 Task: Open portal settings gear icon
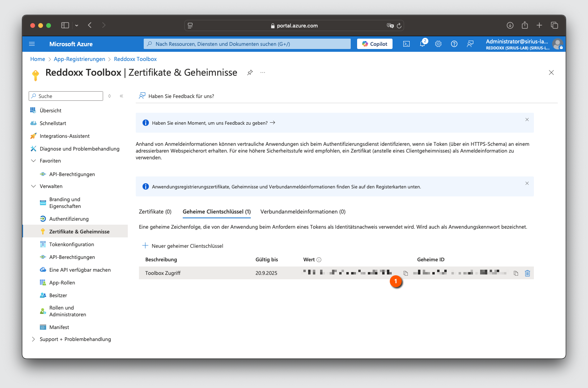pos(438,44)
